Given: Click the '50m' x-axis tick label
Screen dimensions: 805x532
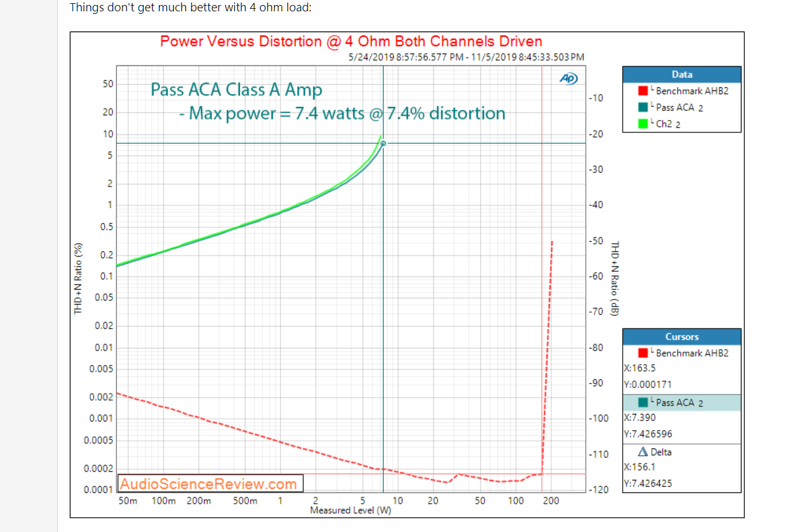Looking at the screenshot, I should pyautogui.click(x=127, y=501).
